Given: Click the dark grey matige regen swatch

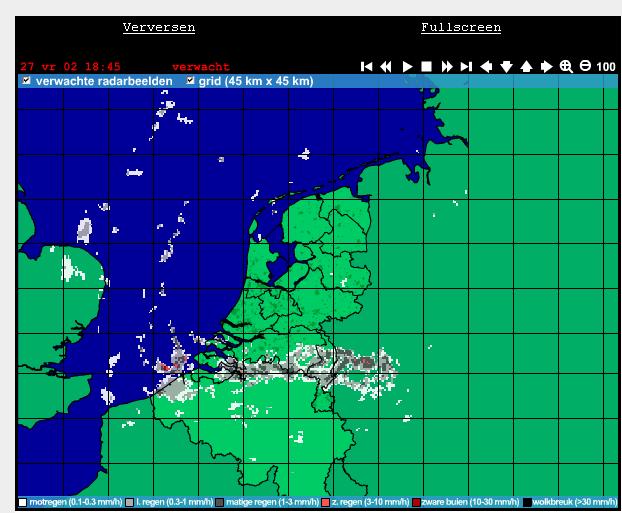Looking at the screenshot, I should (x=219, y=502).
